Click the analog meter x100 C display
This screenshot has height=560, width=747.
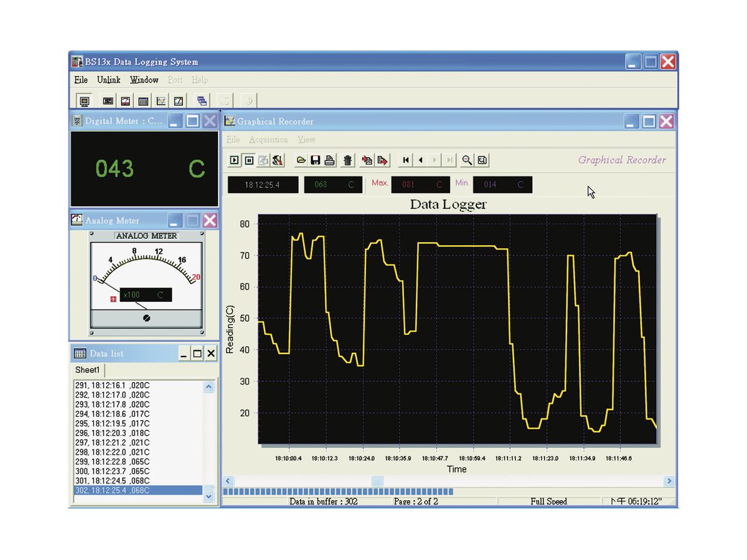tap(145, 295)
